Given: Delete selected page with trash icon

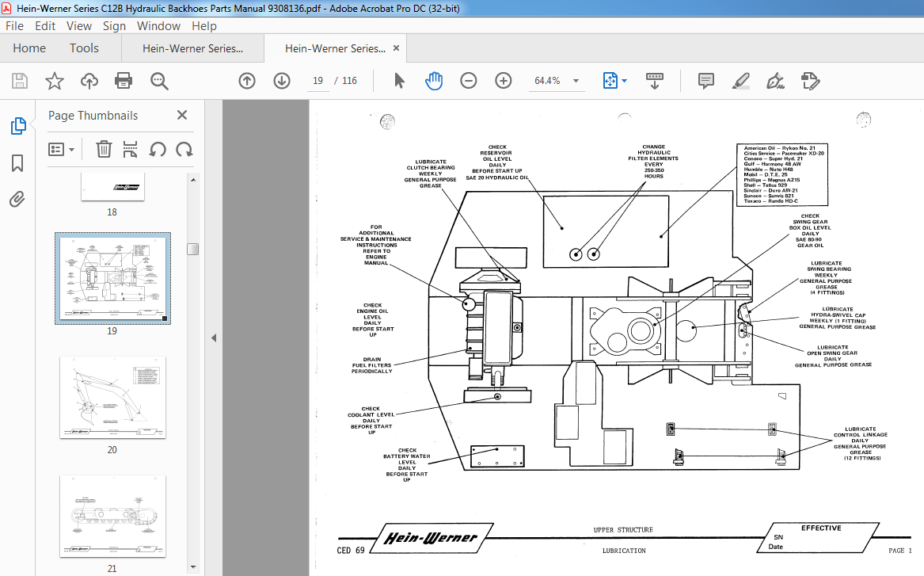Looking at the screenshot, I should (104, 149).
